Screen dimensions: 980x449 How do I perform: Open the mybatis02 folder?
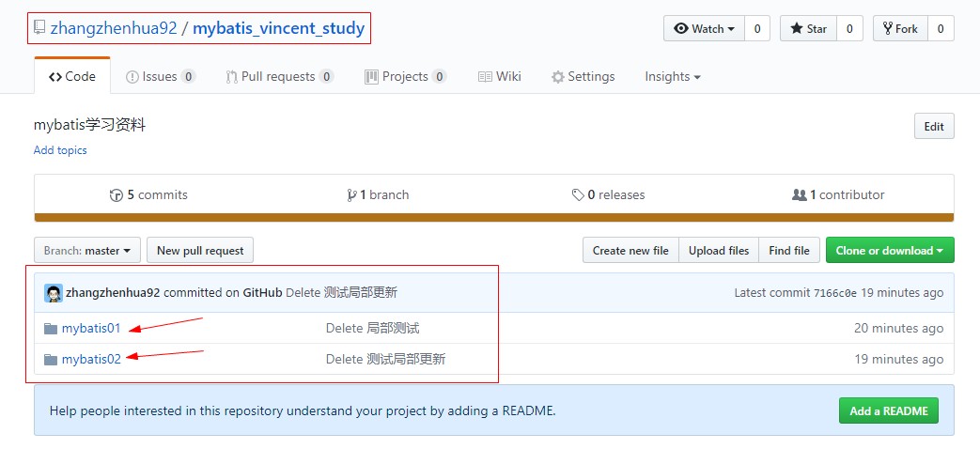[91, 359]
